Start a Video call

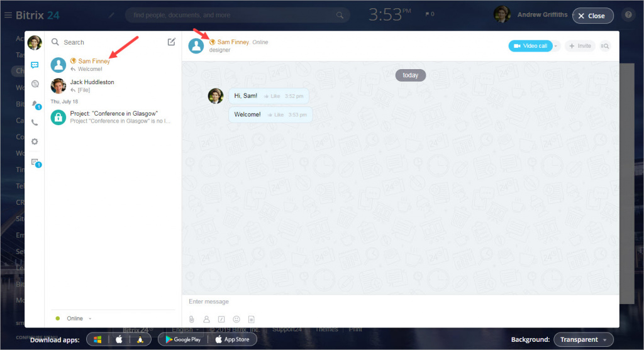point(530,46)
